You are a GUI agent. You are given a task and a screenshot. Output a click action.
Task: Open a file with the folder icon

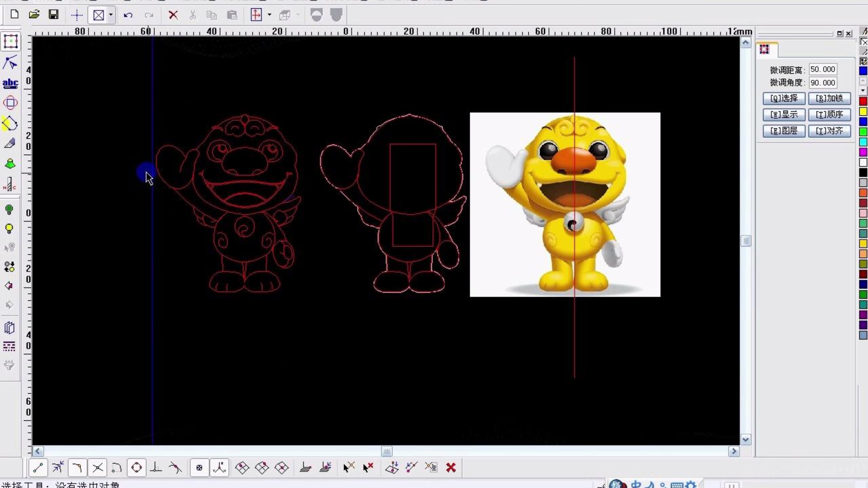pos(34,15)
